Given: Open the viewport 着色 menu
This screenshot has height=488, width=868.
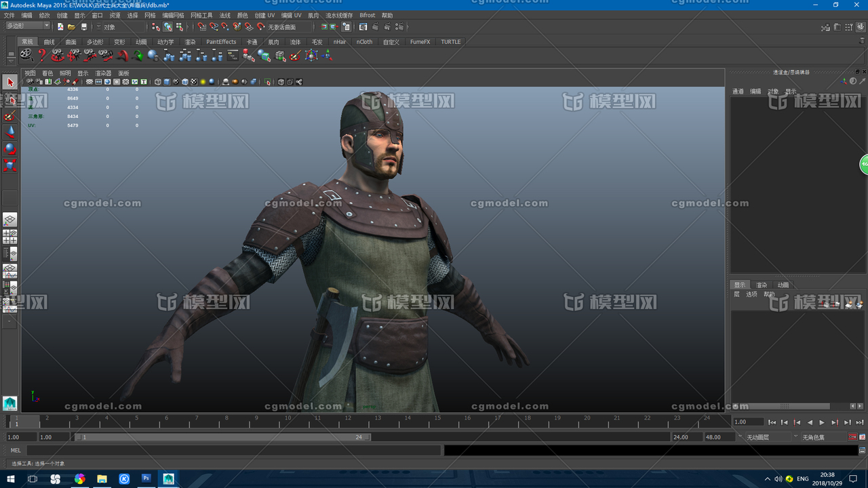Looking at the screenshot, I should point(47,73).
